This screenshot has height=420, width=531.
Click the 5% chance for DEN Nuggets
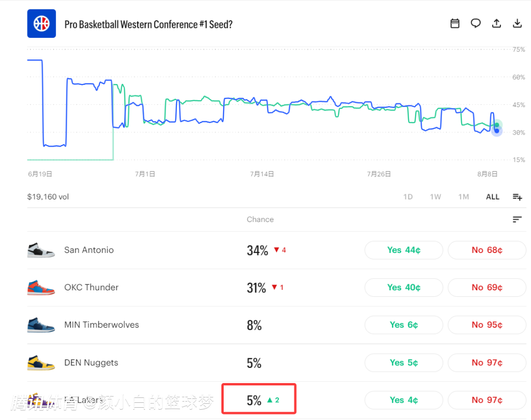[x=254, y=363]
